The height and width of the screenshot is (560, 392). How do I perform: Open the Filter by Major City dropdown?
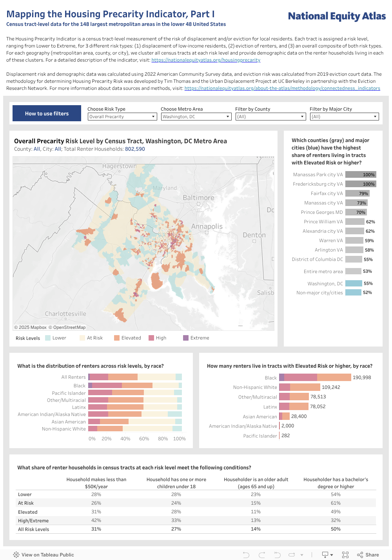[345, 117]
